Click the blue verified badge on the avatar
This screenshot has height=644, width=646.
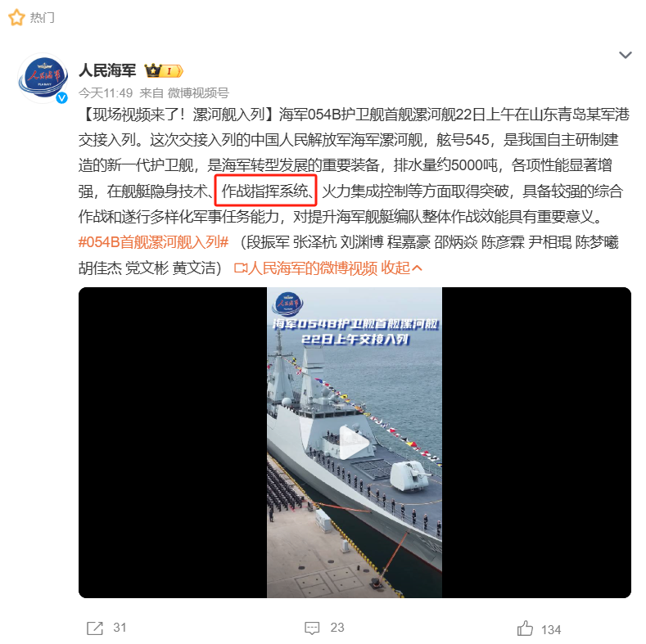coord(61,97)
